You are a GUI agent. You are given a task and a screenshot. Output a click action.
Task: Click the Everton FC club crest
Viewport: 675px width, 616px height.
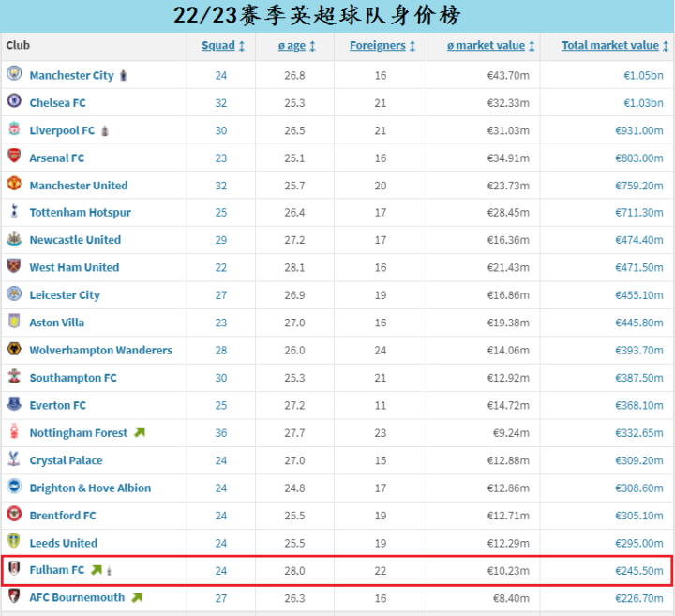point(14,404)
